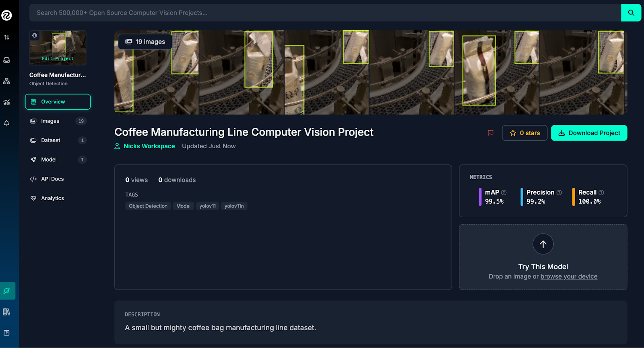Click the up-down arrows icon in left rail

pos(6,37)
